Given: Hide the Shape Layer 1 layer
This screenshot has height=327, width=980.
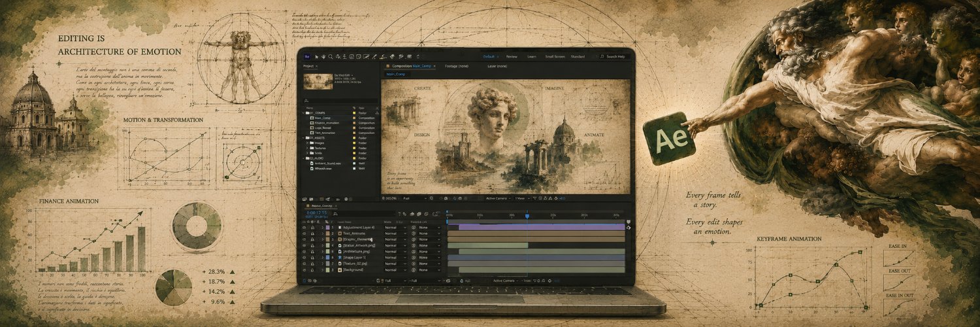Looking at the screenshot, I should [x=304, y=258].
